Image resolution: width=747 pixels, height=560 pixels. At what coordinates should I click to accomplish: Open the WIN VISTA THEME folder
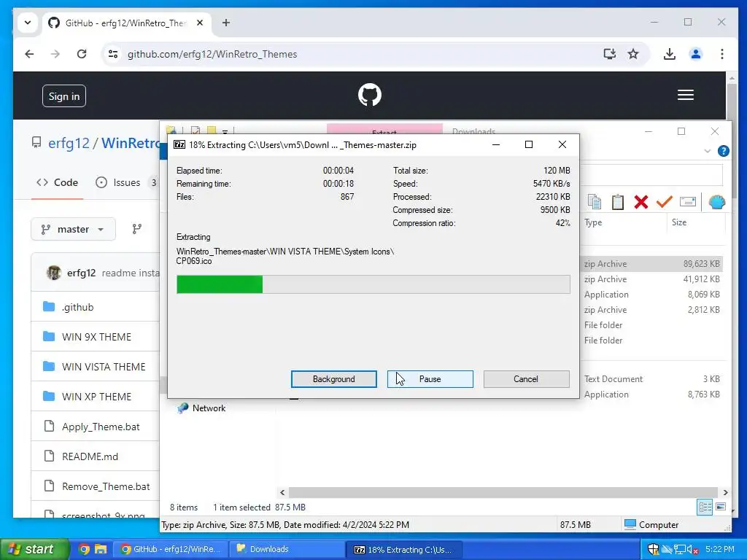[104, 367]
